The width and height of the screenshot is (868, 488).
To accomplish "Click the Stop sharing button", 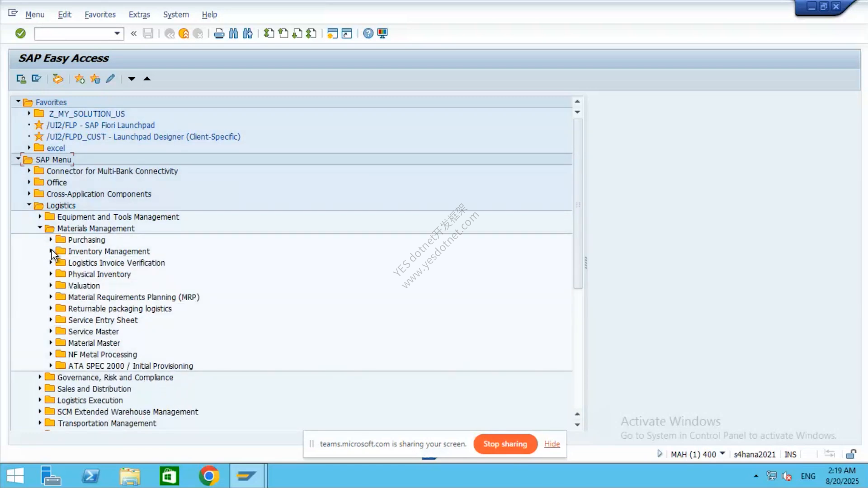I will pos(505,444).
